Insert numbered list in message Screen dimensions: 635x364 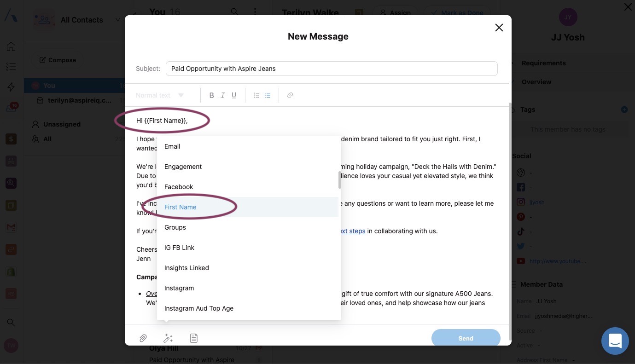[256, 95]
